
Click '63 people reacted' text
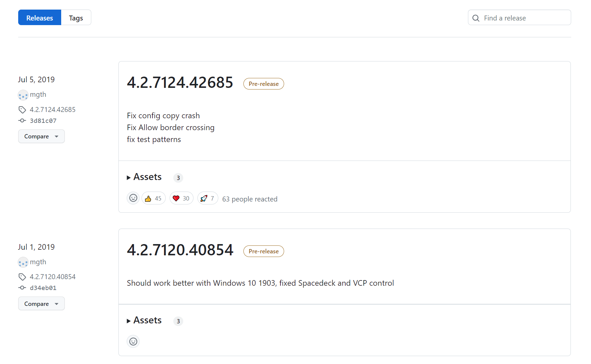coord(250,199)
